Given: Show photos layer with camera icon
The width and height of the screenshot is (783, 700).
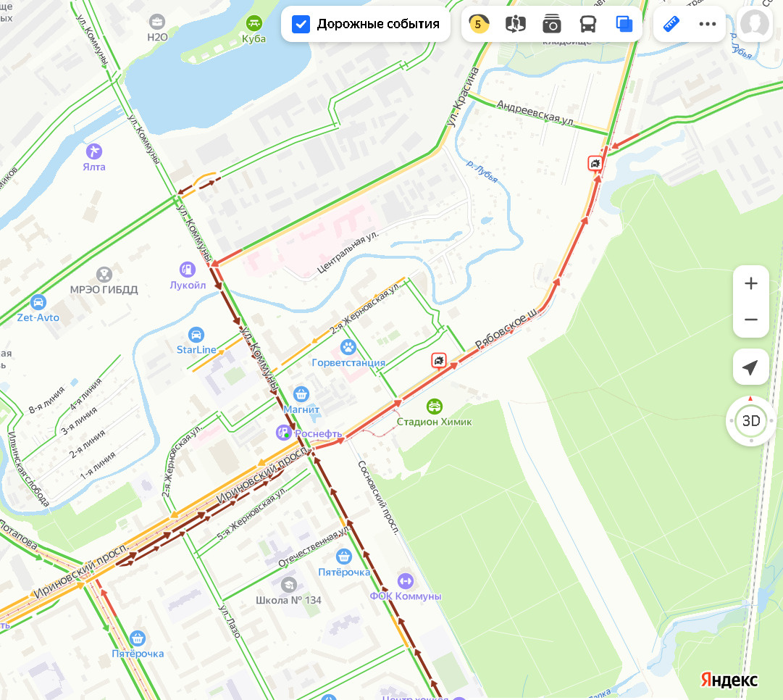Looking at the screenshot, I should (x=552, y=23).
